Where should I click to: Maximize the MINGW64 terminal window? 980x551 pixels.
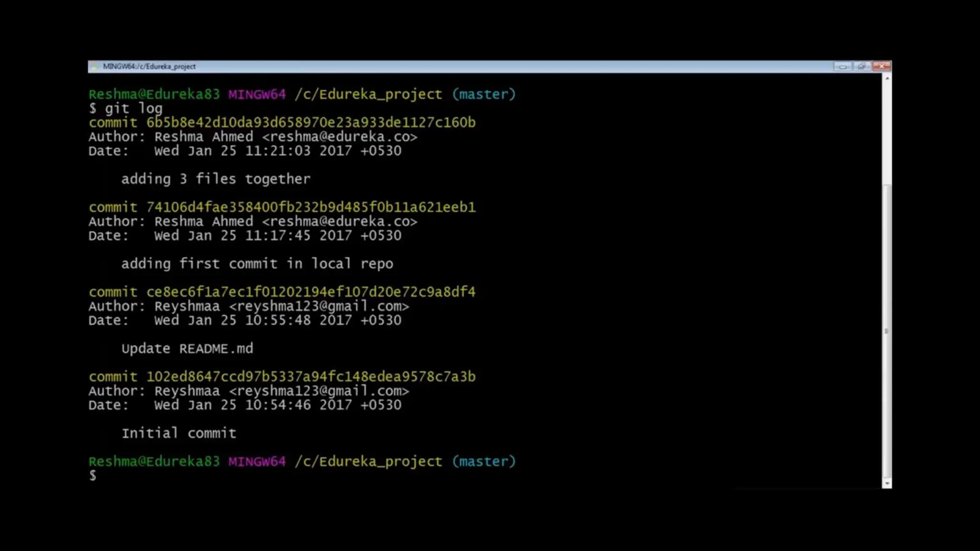click(861, 66)
